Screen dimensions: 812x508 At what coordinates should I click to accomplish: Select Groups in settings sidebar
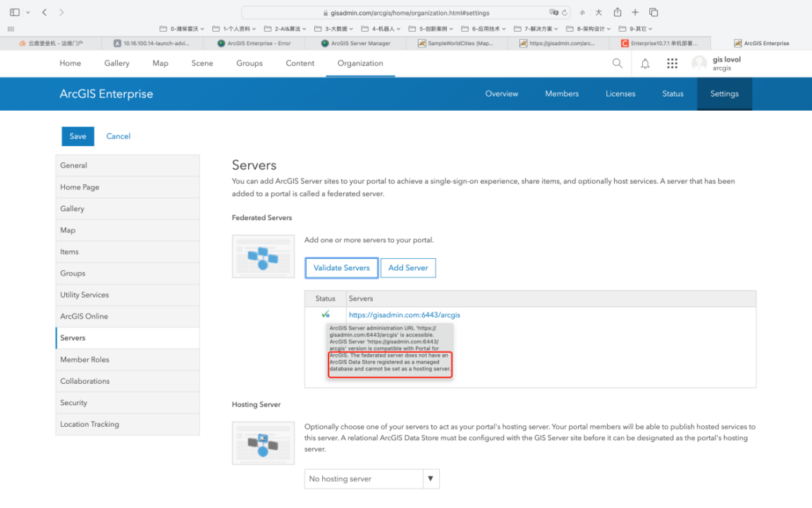[128, 273]
